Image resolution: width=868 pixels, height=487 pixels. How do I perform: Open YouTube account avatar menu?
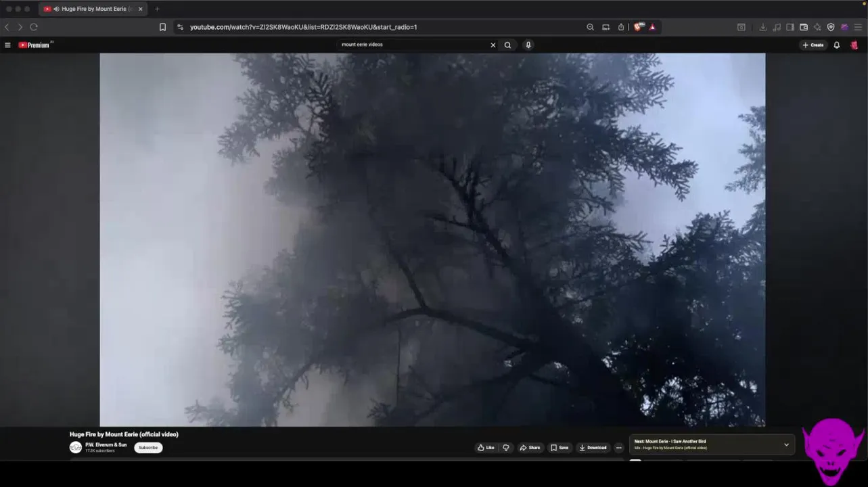(x=854, y=45)
